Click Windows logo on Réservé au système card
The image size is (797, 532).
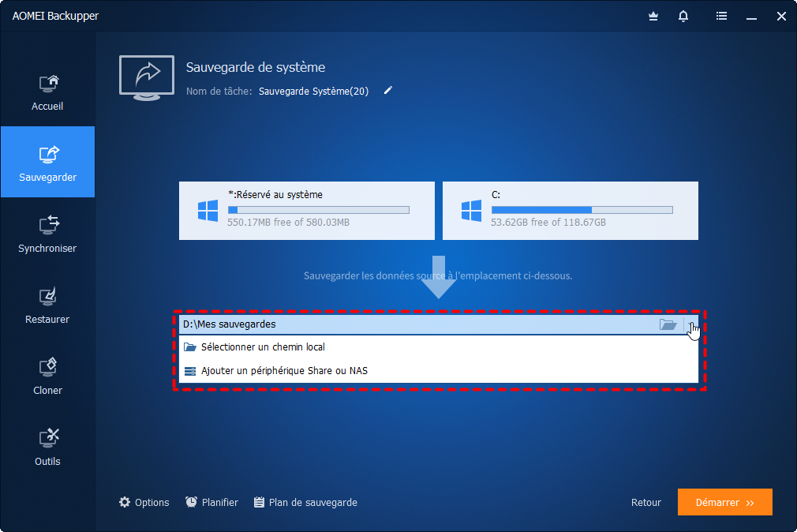(208, 211)
